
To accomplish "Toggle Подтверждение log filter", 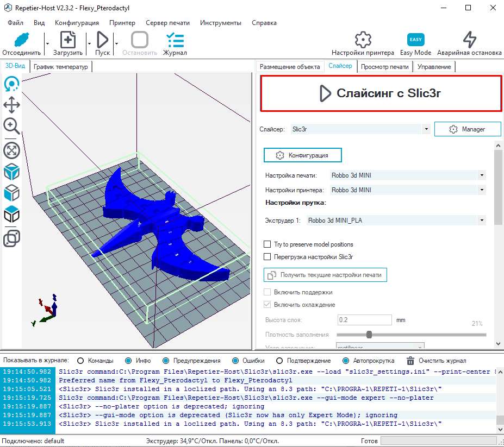I will [279, 361].
